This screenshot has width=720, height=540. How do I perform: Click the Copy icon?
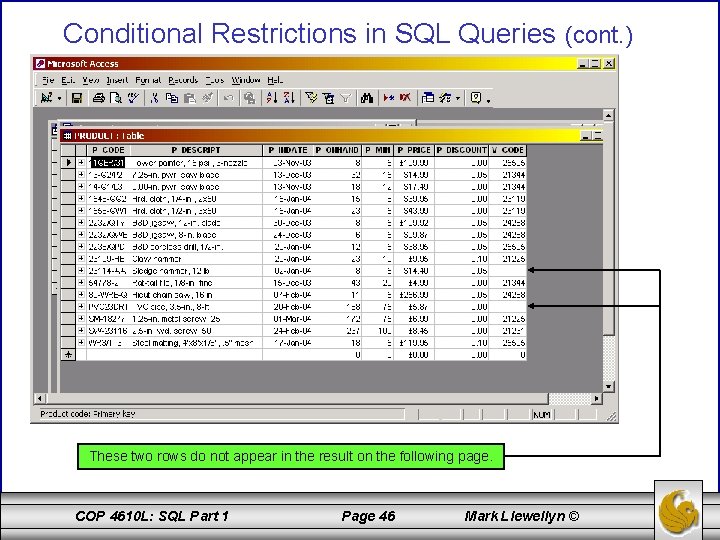[x=172, y=98]
